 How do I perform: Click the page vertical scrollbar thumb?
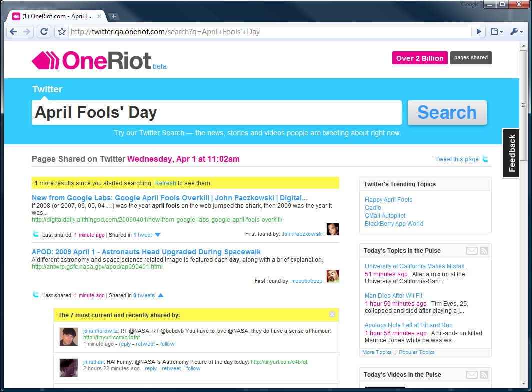(523, 105)
